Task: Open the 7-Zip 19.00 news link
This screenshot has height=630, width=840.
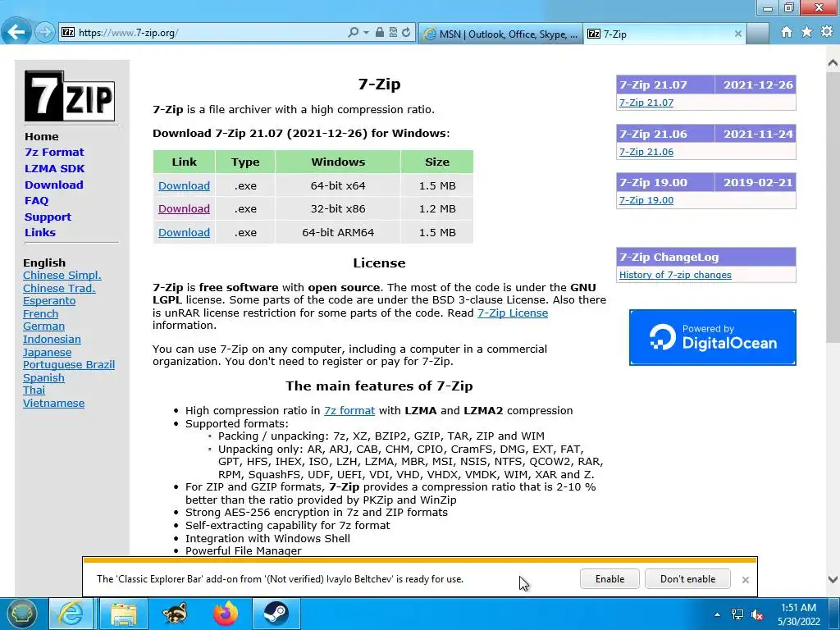Action: click(646, 200)
